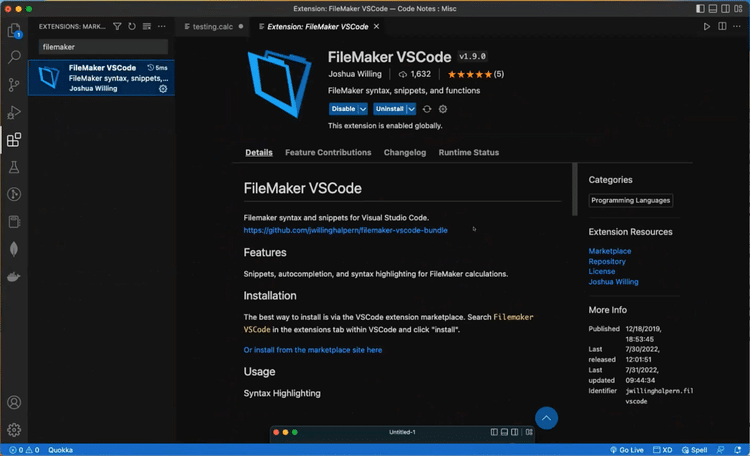Open the Source Control view
This screenshot has width=750, height=456.
[x=14, y=85]
